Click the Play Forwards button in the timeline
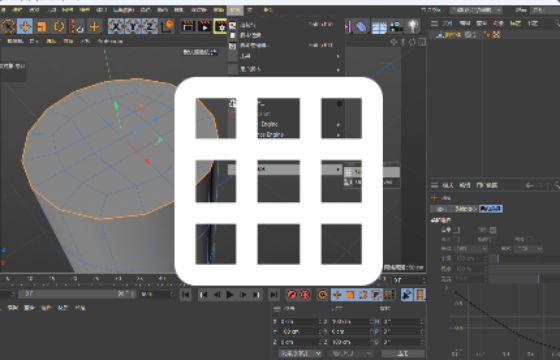560x360 pixels. pos(230,295)
